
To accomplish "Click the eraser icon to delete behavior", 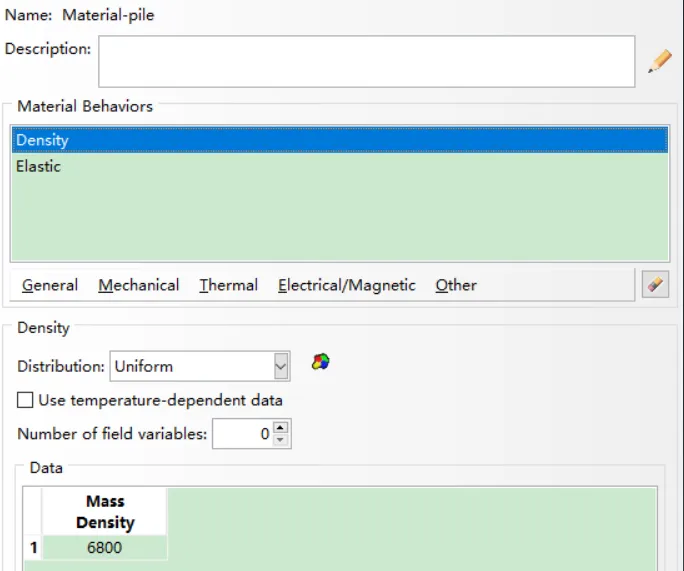I will pyautogui.click(x=655, y=284).
